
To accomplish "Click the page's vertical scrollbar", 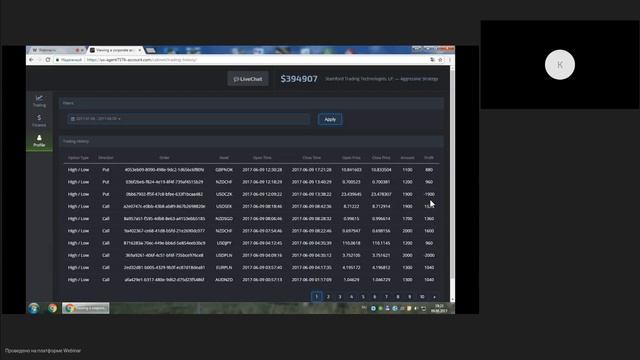I will click(452, 176).
